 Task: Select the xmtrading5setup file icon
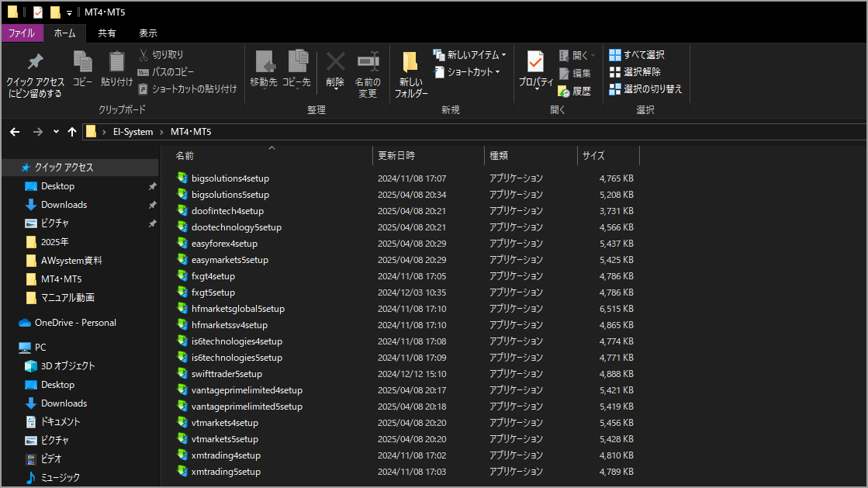pyautogui.click(x=182, y=471)
